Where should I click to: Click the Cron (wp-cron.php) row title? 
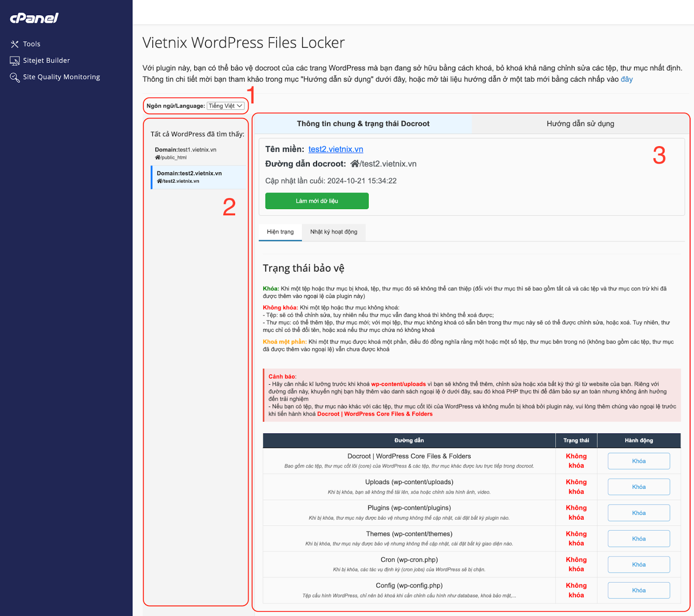409,560
